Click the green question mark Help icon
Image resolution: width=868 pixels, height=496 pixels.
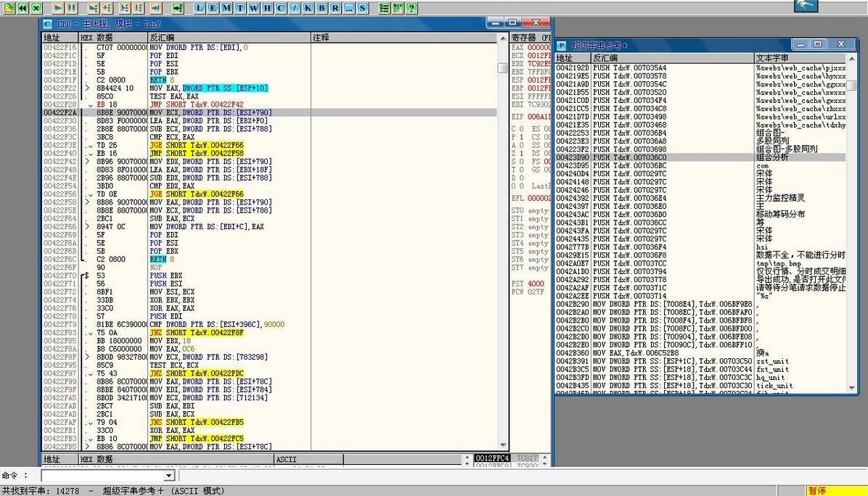pos(412,8)
